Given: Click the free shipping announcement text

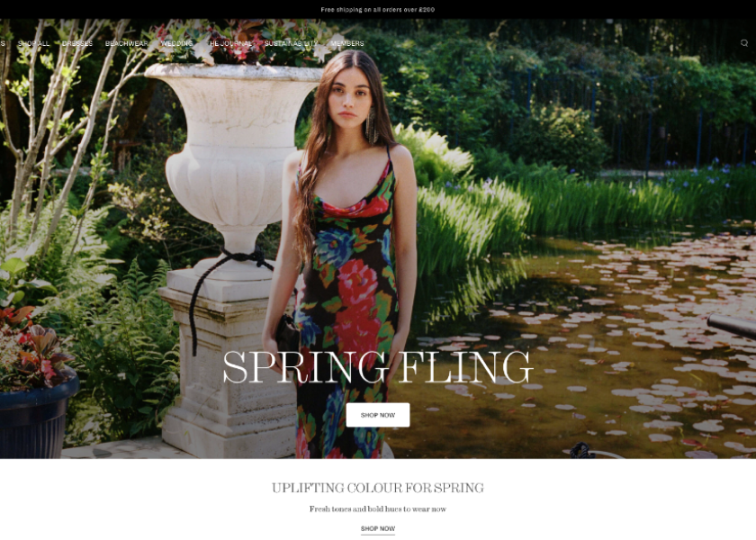Looking at the screenshot, I should click(x=377, y=10).
